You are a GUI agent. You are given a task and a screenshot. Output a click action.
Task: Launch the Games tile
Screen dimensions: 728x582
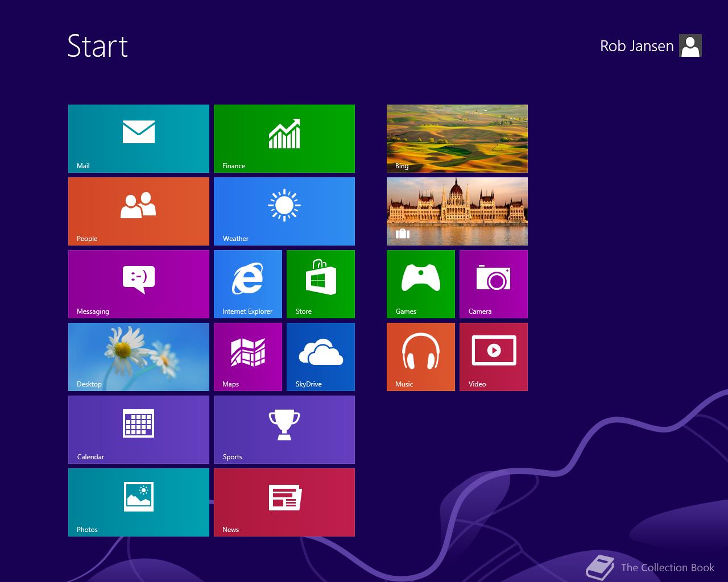[421, 284]
